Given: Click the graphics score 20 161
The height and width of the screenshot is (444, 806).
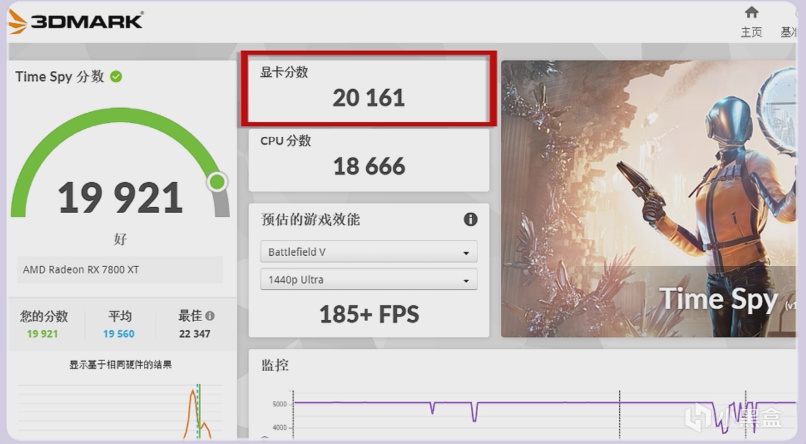Looking at the screenshot, I should coord(369,98).
